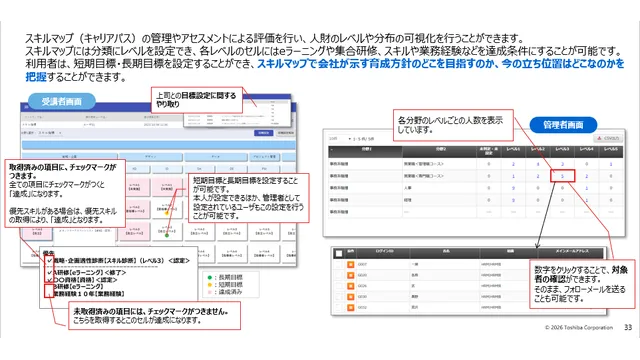Open the rows-per-page dropdown in admin table
The image size is (640, 360).
click(340, 139)
